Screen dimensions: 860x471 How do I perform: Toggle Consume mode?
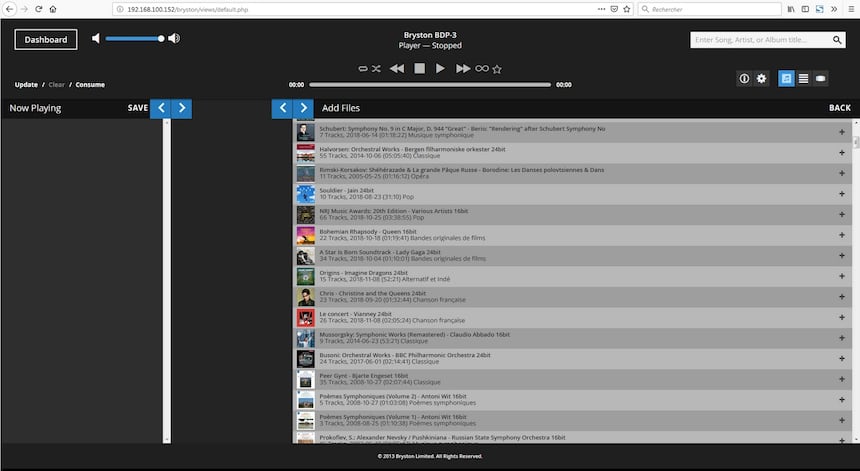(90, 84)
